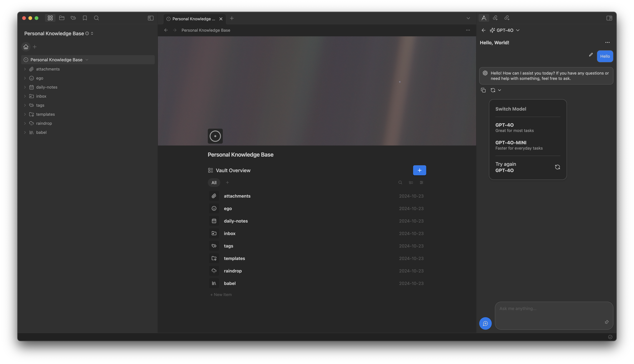This screenshot has height=364, width=634.
Task: Start a new chat with blue chat button
Action: click(x=485, y=323)
